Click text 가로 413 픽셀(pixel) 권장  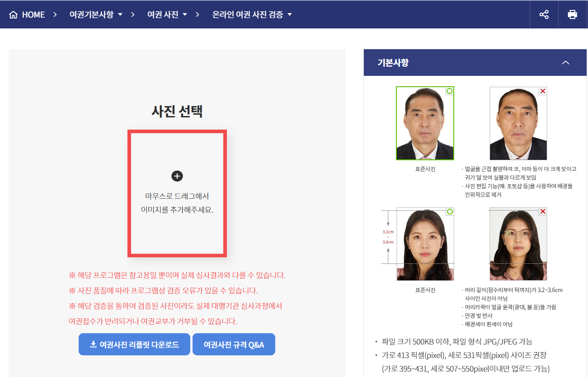464,355
